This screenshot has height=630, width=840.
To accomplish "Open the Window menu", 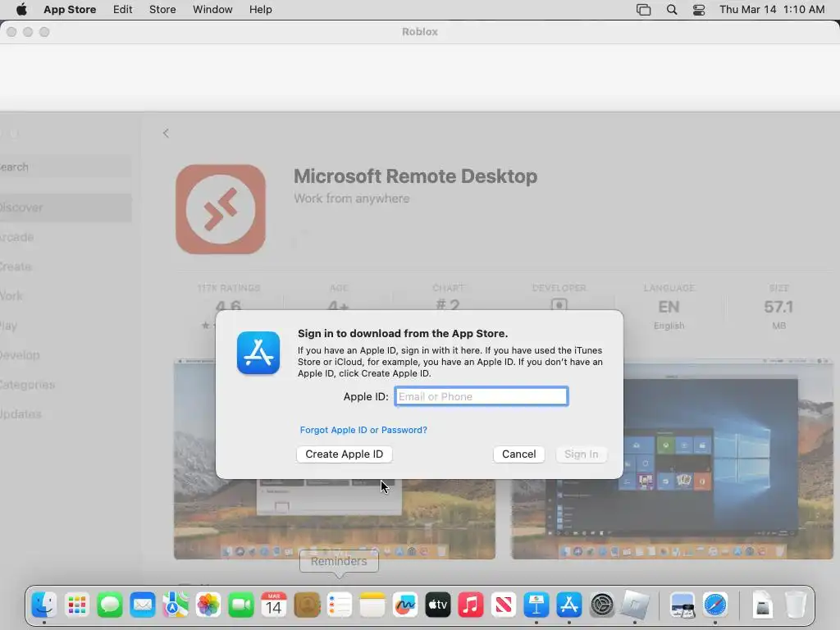I will click(212, 10).
